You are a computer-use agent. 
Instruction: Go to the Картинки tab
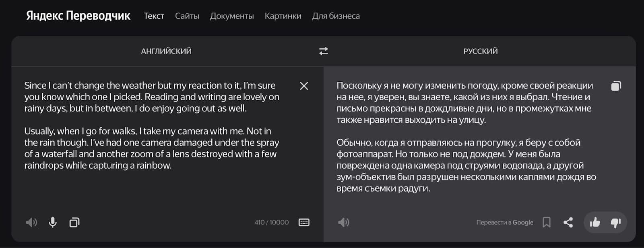tap(283, 16)
